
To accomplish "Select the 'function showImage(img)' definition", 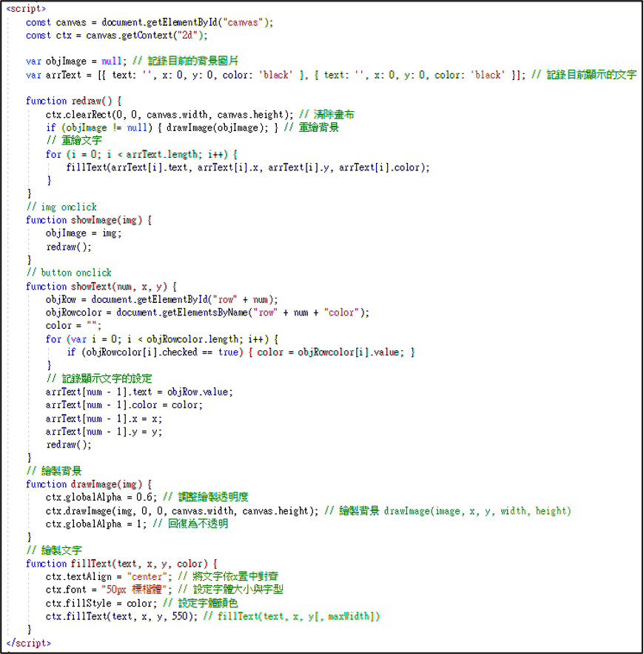I will 88,220.
